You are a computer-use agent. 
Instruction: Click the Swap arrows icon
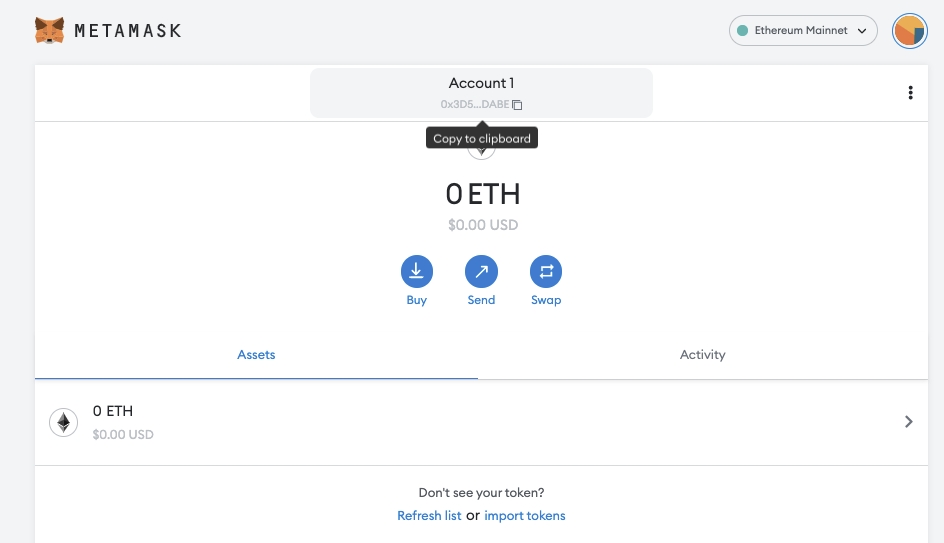click(x=546, y=272)
